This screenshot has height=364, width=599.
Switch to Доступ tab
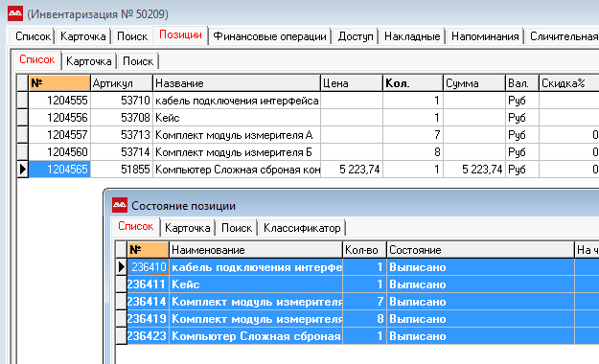356,36
